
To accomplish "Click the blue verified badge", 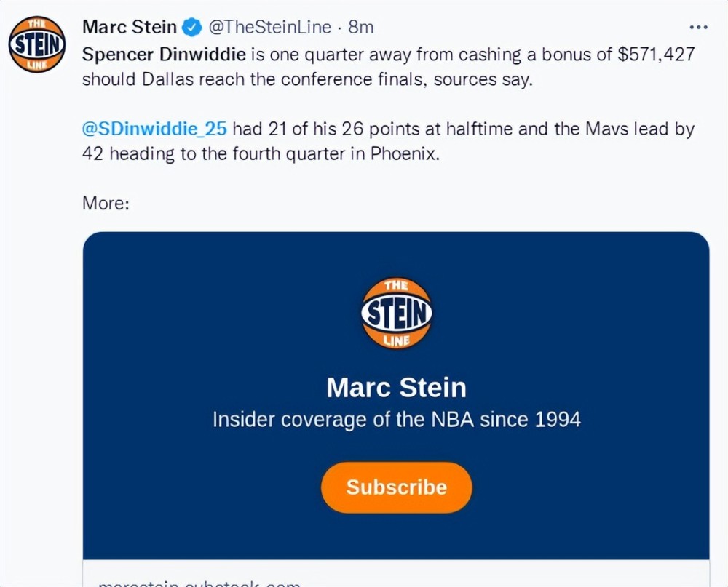I will 191,28.
